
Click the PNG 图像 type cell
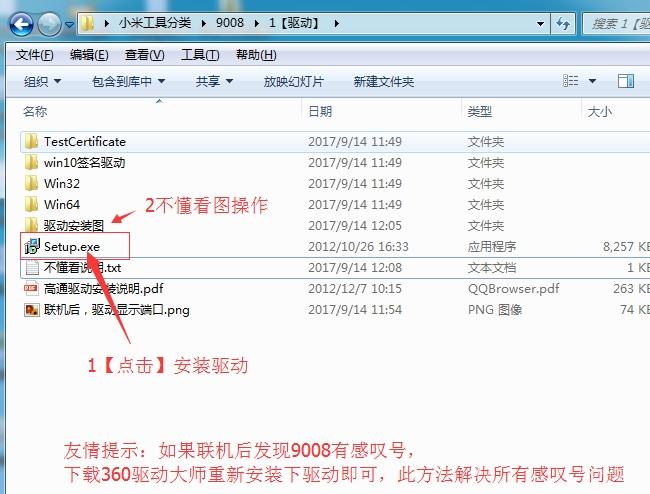click(x=495, y=310)
